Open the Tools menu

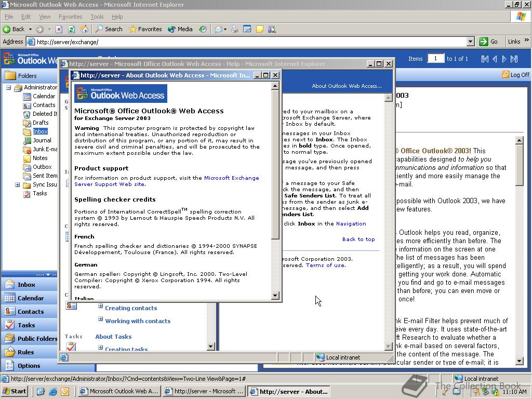(97, 17)
